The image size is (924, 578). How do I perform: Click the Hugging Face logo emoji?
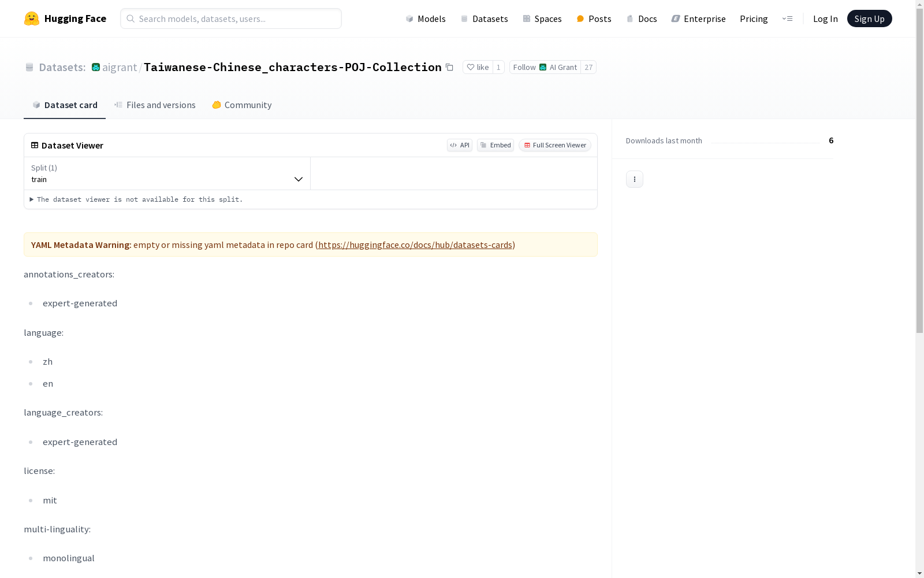[32, 18]
